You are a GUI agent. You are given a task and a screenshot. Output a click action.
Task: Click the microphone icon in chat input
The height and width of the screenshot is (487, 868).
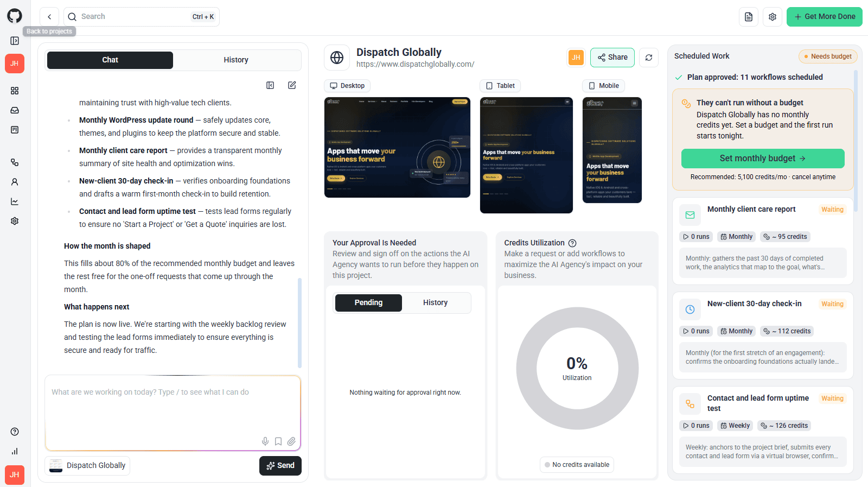coord(265,441)
